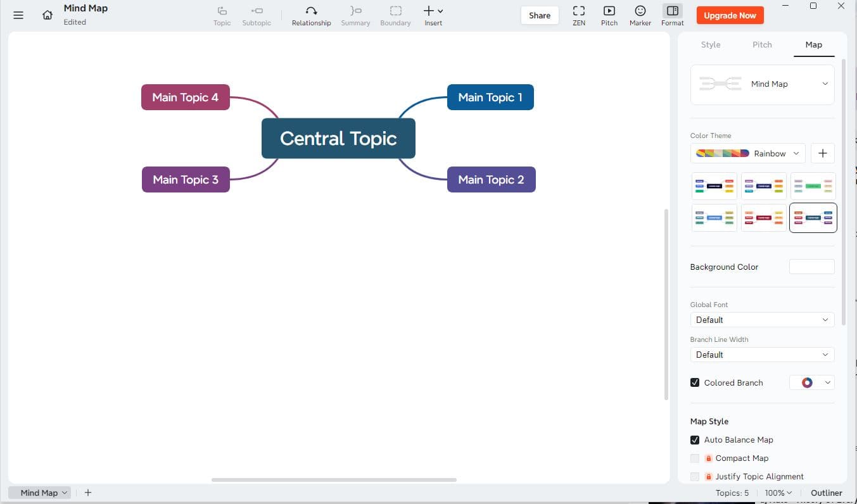The height and width of the screenshot is (504, 857).
Task: Enter ZEN fullscreen mode
Action: pyautogui.click(x=578, y=16)
